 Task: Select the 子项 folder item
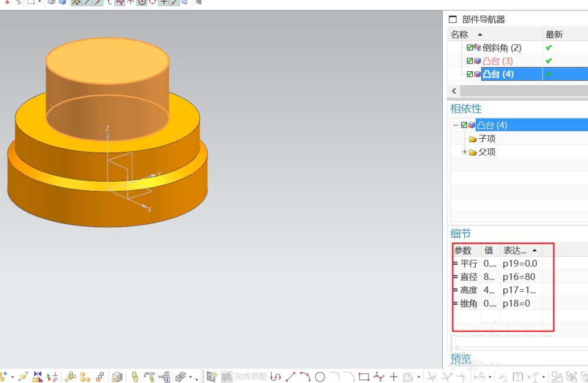tap(486, 139)
